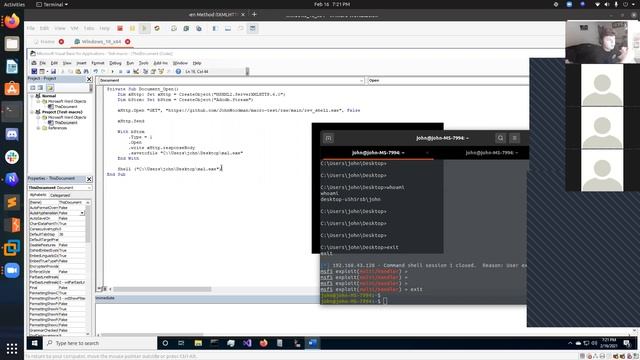This screenshot has width=640, height=360.
Task: Click the code editor horizontal scrollbar
Action: coord(162,289)
